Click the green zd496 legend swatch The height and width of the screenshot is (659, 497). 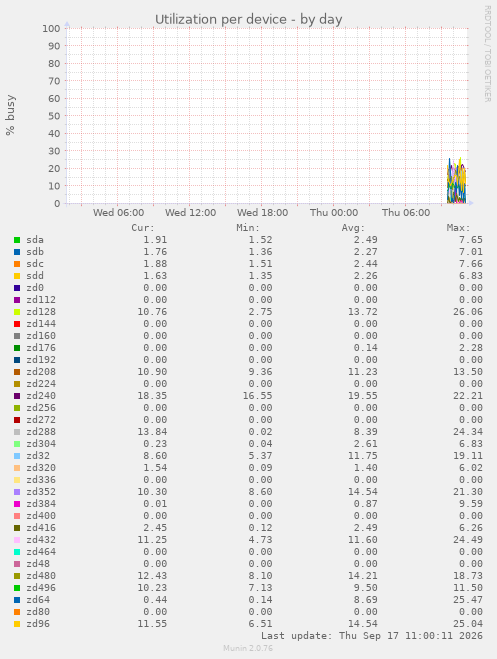(17, 588)
